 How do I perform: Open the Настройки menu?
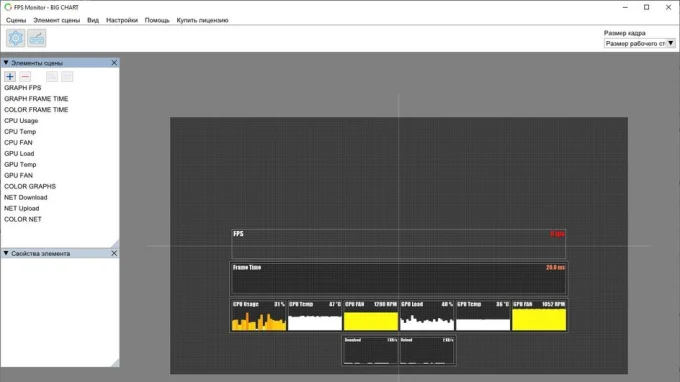point(122,20)
